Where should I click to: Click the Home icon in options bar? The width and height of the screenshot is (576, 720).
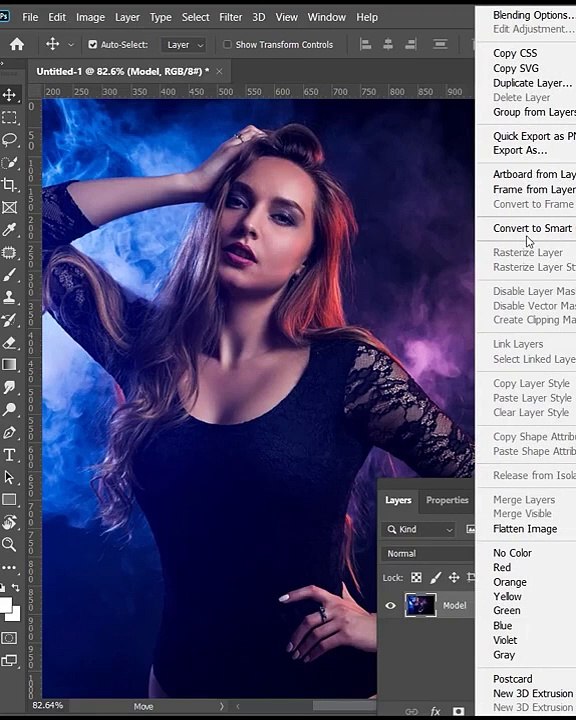(x=17, y=45)
